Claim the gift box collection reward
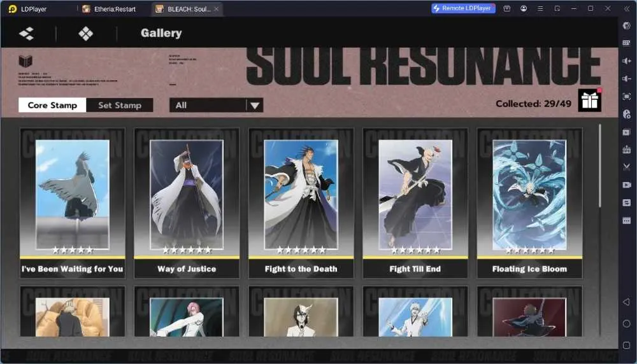 point(589,101)
